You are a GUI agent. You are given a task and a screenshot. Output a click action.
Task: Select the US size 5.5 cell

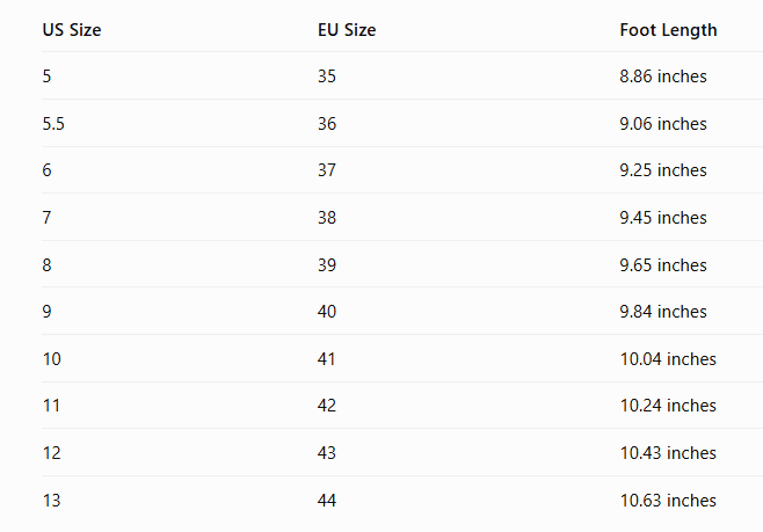(53, 124)
